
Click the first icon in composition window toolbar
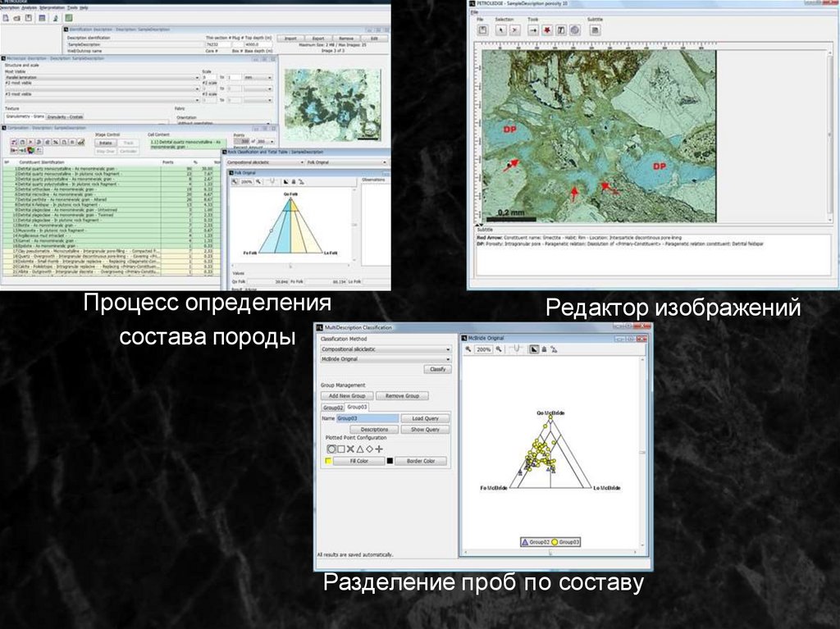click(15, 142)
